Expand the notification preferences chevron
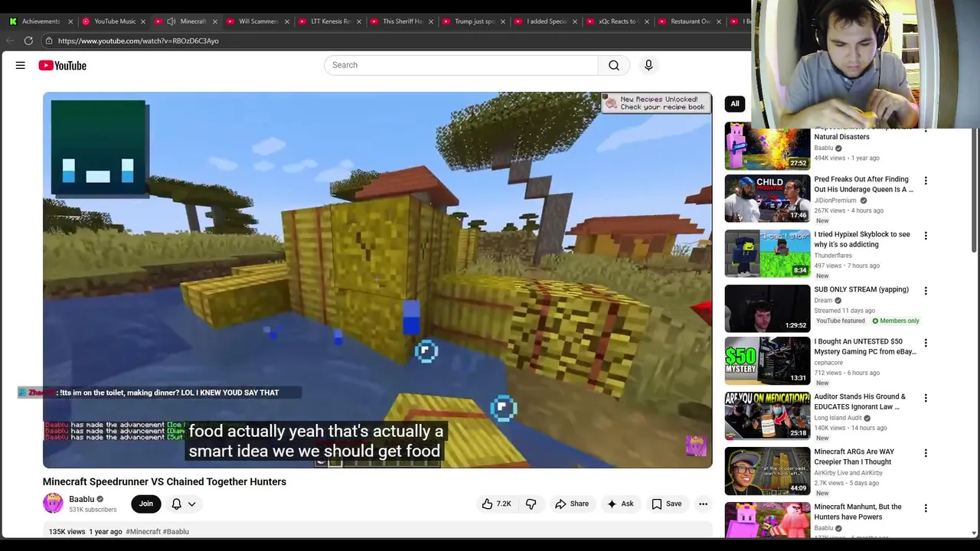This screenshot has width=980, height=551. (x=192, y=504)
